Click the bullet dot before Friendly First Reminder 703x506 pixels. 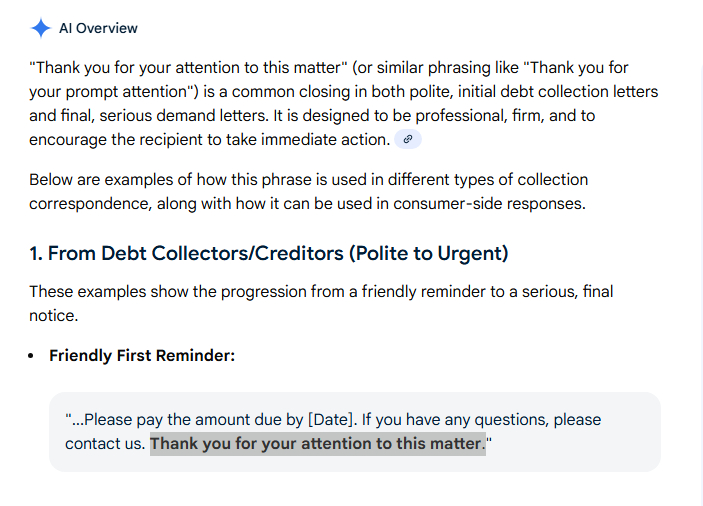(33, 355)
